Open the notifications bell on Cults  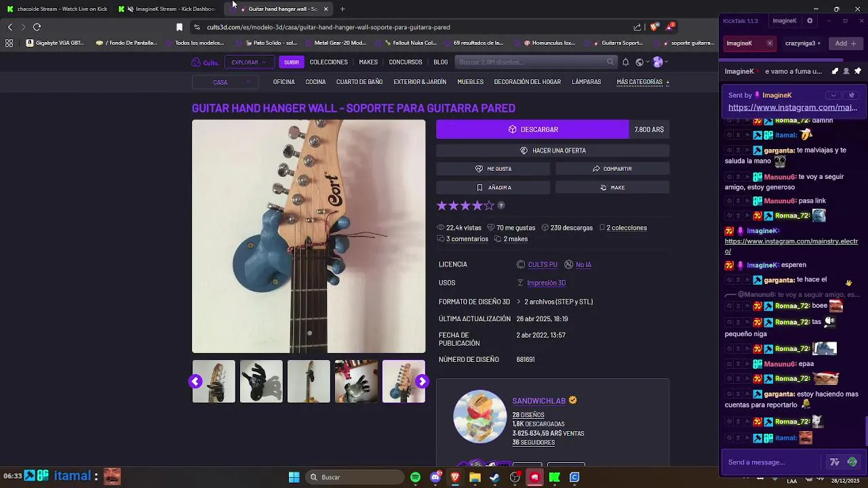625,62
